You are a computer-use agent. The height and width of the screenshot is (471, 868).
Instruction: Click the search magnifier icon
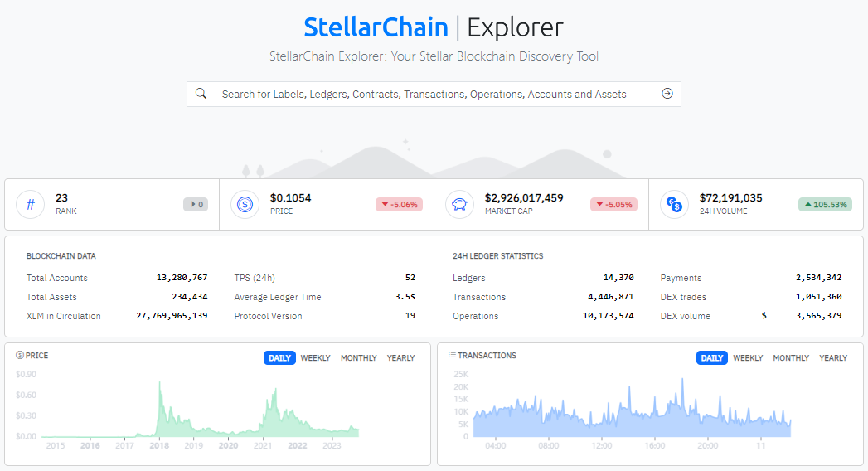[x=201, y=94]
